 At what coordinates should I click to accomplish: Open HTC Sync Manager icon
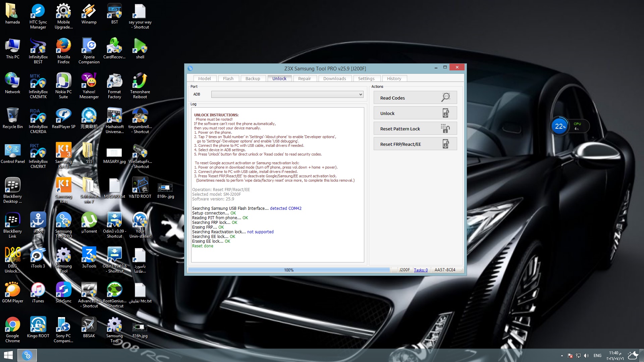point(38,16)
